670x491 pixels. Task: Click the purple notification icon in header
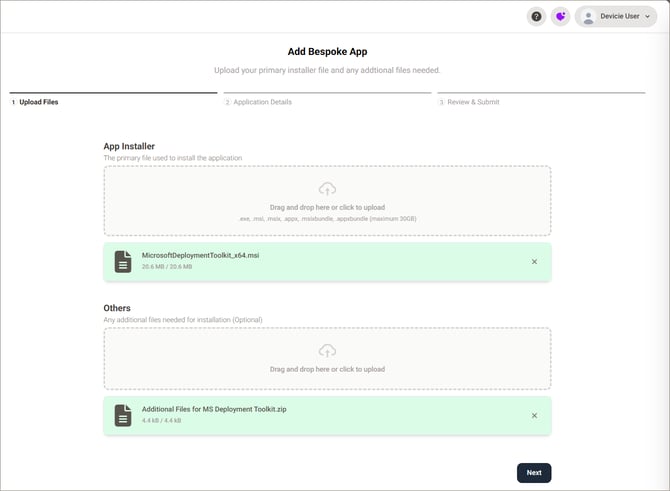pos(560,17)
